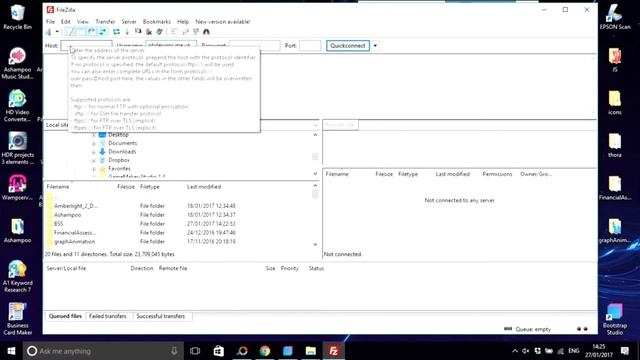Open the Quickconnect history dropdown arrow
Viewport: 640px width, 360px height.
pyautogui.click(x=375, y=46)
